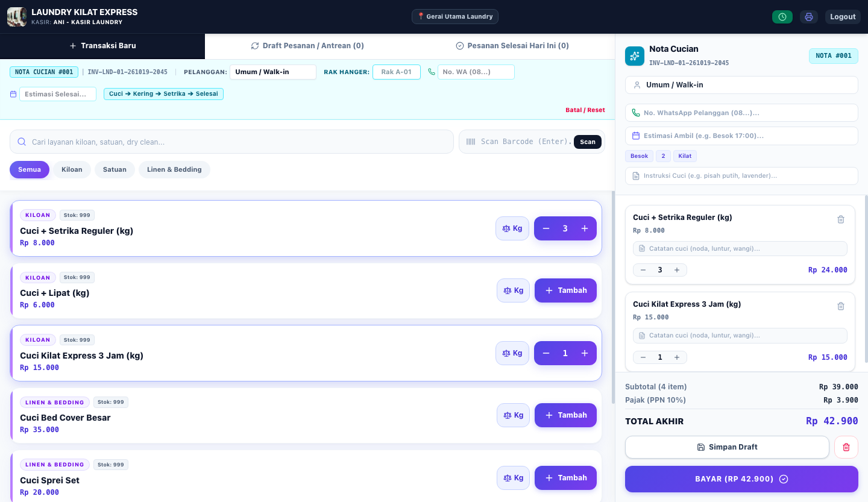Open Pesanan Selesai Hari Ini tab
Screen dimensions: 868x502
[512, 46]
